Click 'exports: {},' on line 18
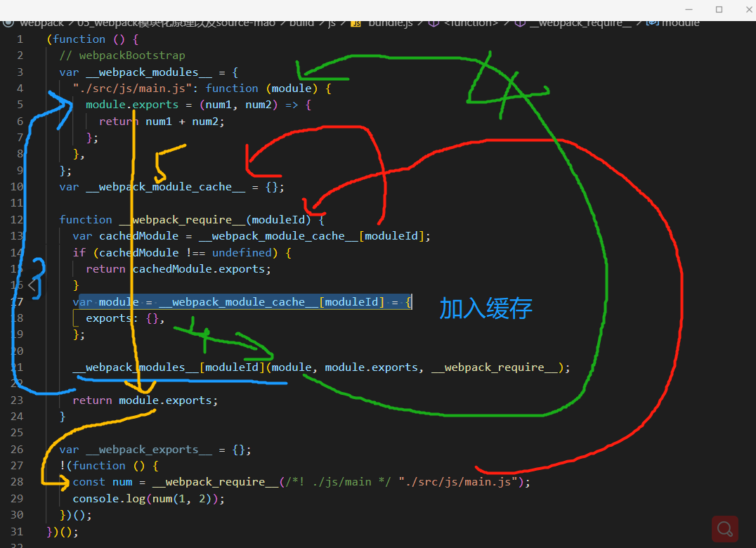The height and width of the screenshot is (548, 756). coord(125,318)
